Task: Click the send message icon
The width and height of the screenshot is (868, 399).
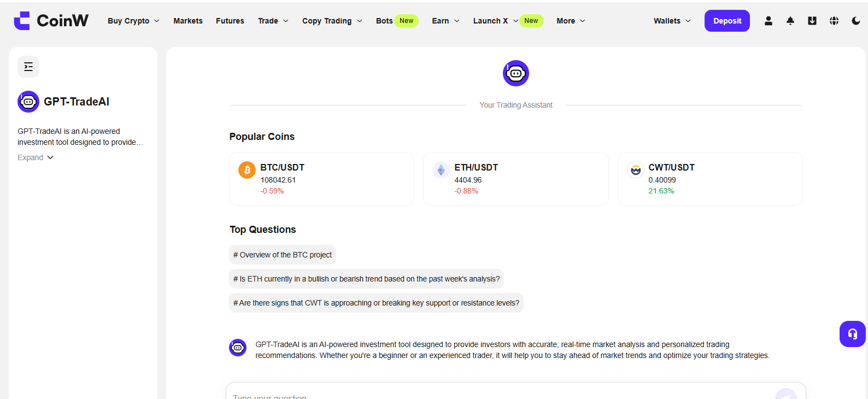Action: coord(785,395)
